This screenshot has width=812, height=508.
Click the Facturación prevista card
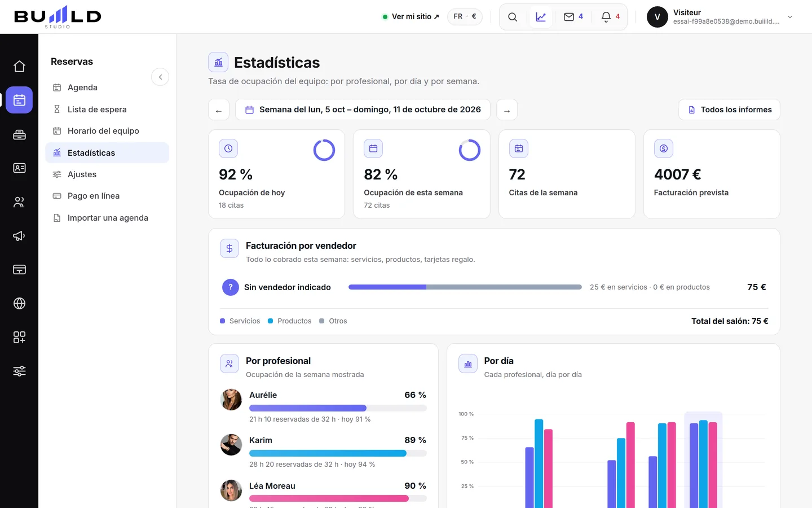pyautogui.click(x=712, y=174)
